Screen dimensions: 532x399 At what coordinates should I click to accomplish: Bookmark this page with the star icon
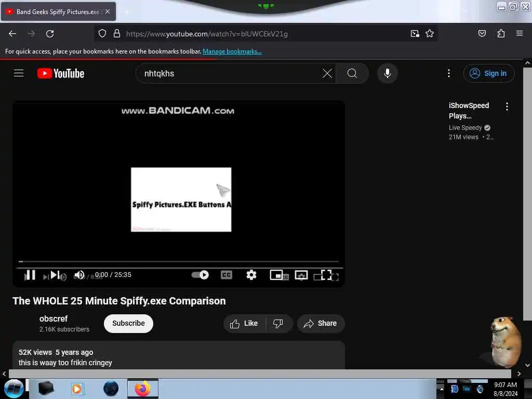tap(430, 34)
